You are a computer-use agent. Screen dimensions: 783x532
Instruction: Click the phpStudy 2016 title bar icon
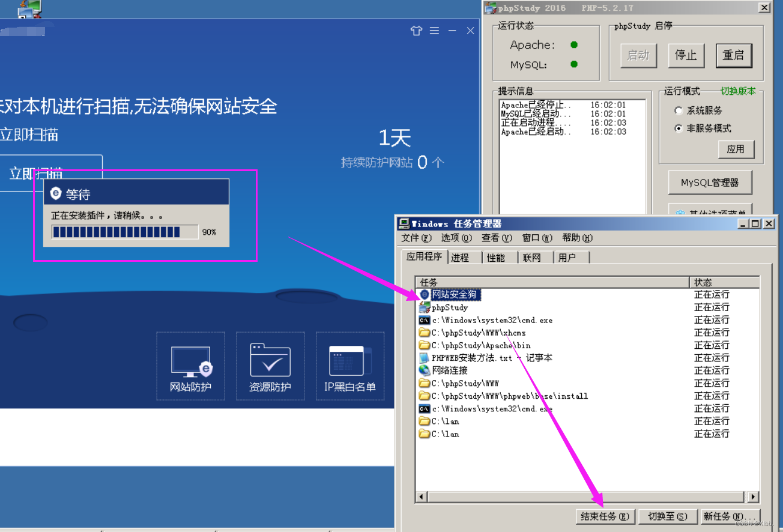click(491, 8)
